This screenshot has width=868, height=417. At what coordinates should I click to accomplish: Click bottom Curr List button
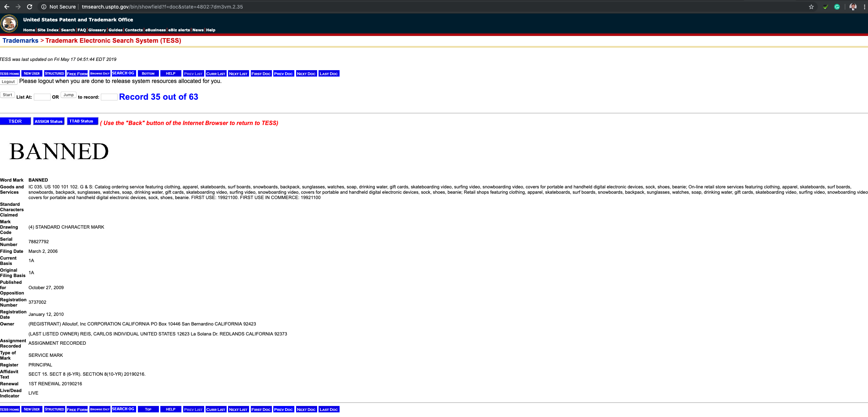[216, 410]
